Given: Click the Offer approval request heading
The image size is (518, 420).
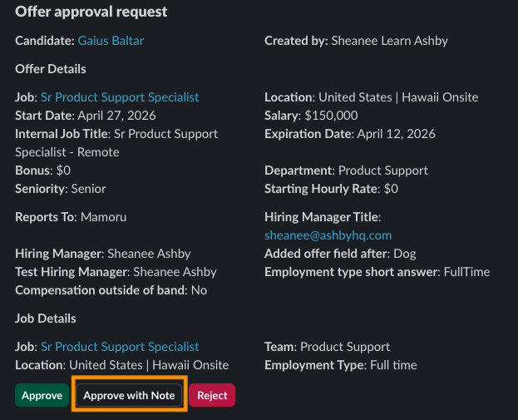Looking at the screenshot, I should tap(91, 12).
